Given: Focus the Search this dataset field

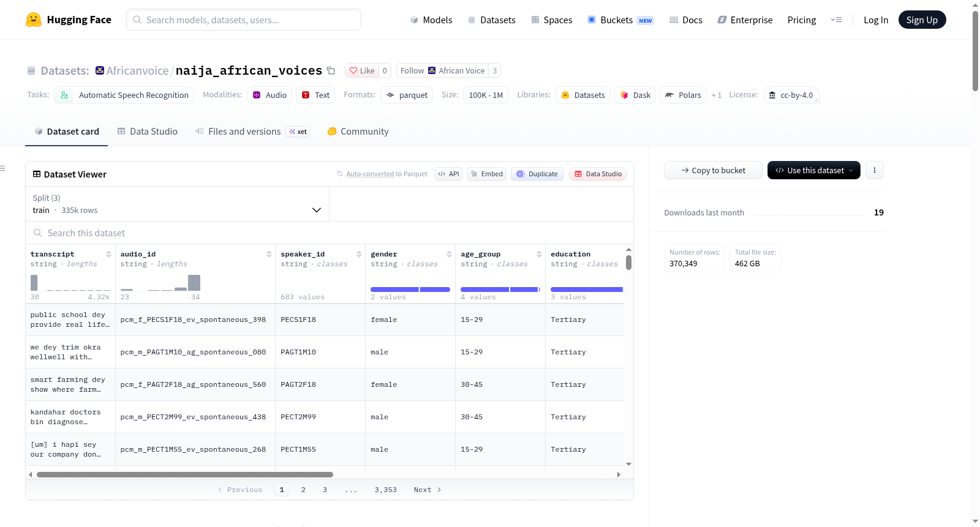Looking at the screenshot, I should pos(330,233).
